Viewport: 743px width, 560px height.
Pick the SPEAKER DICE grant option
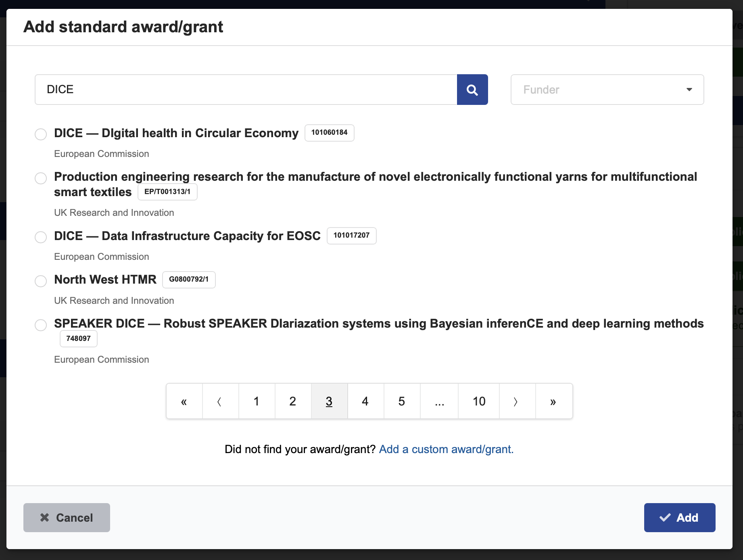point(41,325)
